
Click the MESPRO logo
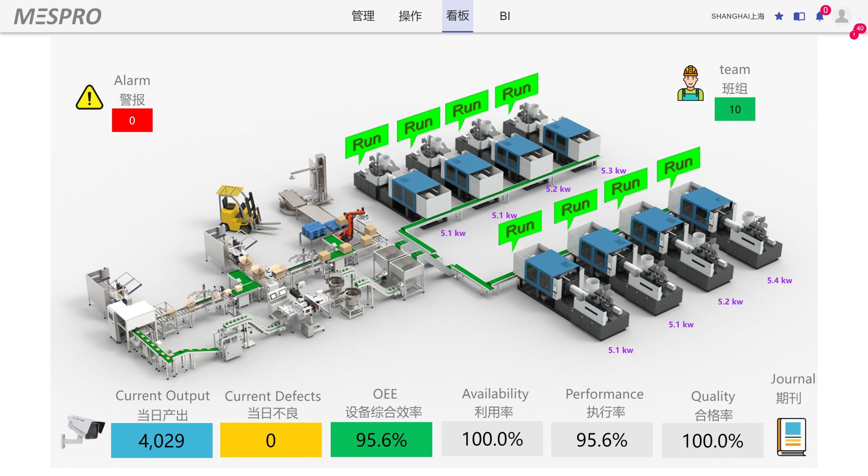pyautogui.click(x=58, y=16)
